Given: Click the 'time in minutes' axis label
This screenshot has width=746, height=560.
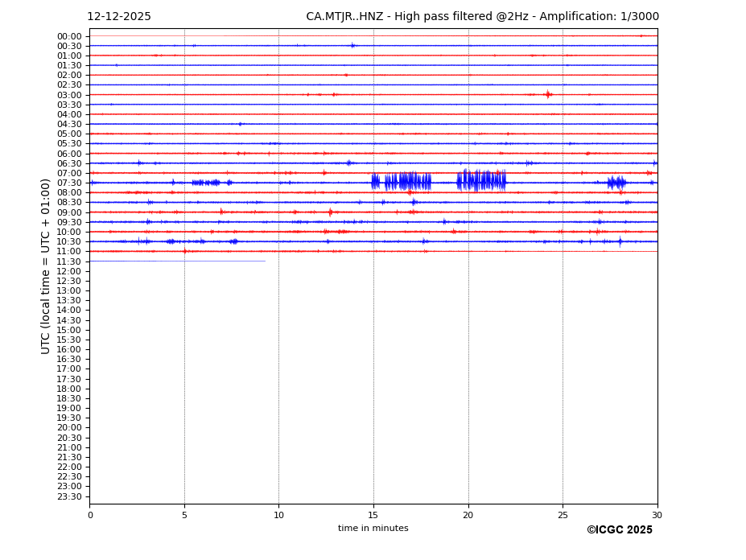Looking at the screenshot, I should point(373,529).
